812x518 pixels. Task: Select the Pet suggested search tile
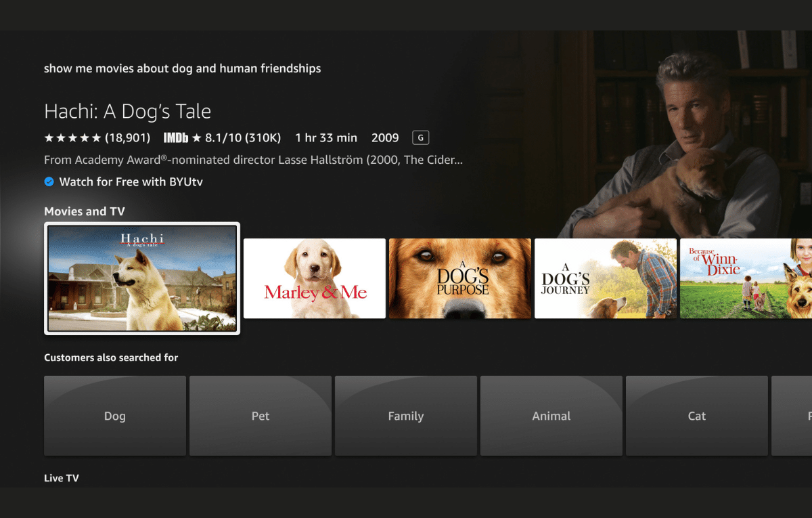[x=261, y=416]
